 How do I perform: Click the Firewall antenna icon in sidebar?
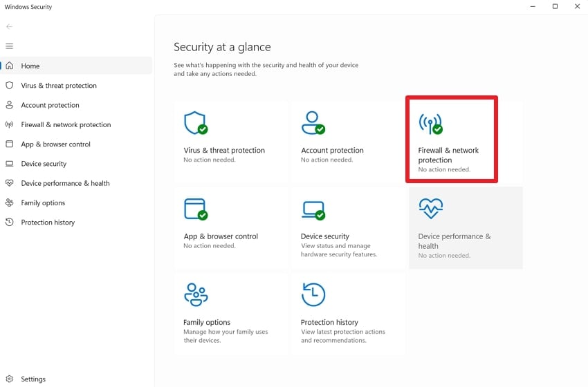tap(10, 124)
